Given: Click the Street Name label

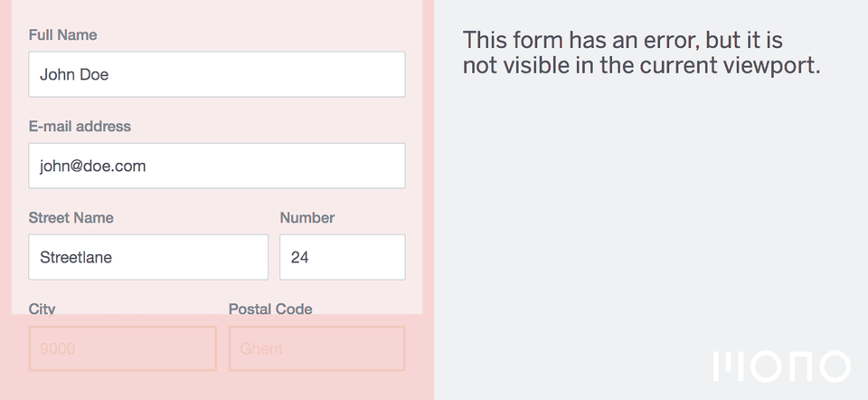Looking at the screenshot, I should 71,218.
